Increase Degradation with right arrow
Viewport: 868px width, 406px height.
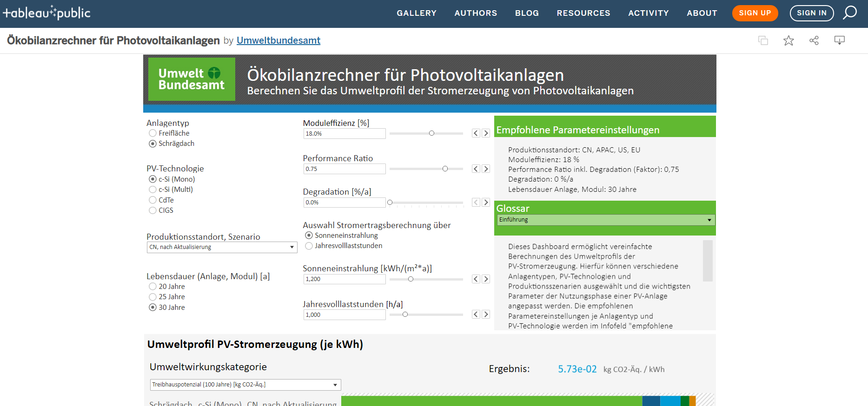[x=486, y=202]
